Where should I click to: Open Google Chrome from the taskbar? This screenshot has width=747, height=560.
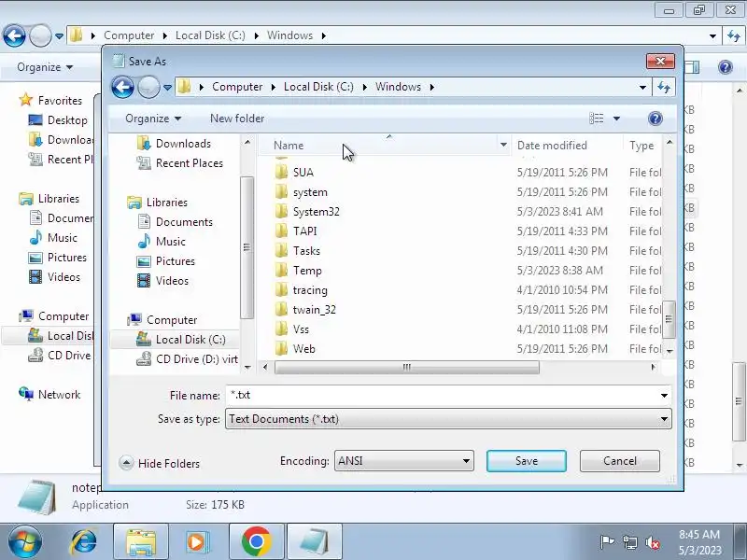[256, 541]
